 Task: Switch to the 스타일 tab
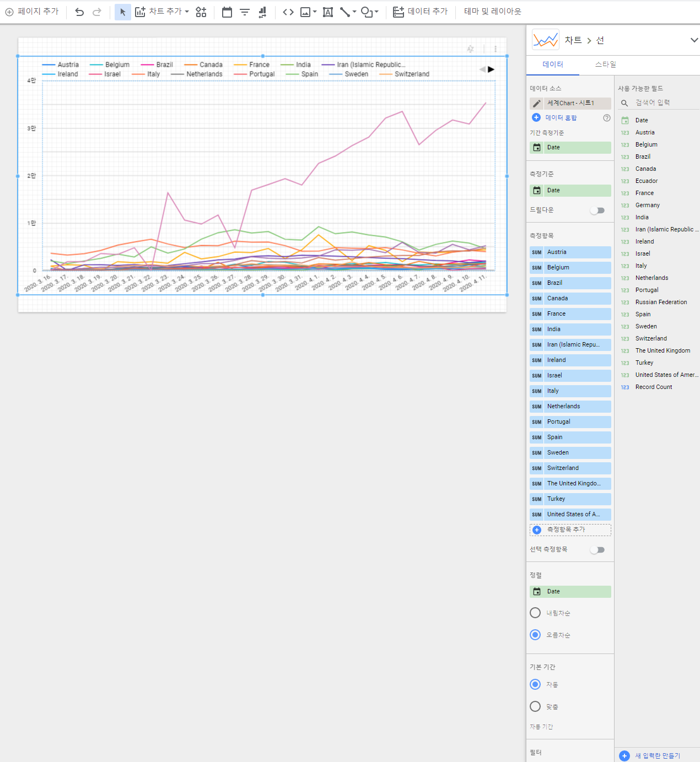(605, 64)
